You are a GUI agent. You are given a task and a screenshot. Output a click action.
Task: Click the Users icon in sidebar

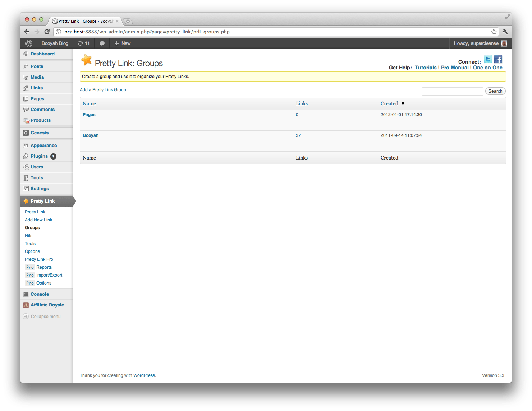click(x=26, y=167)
